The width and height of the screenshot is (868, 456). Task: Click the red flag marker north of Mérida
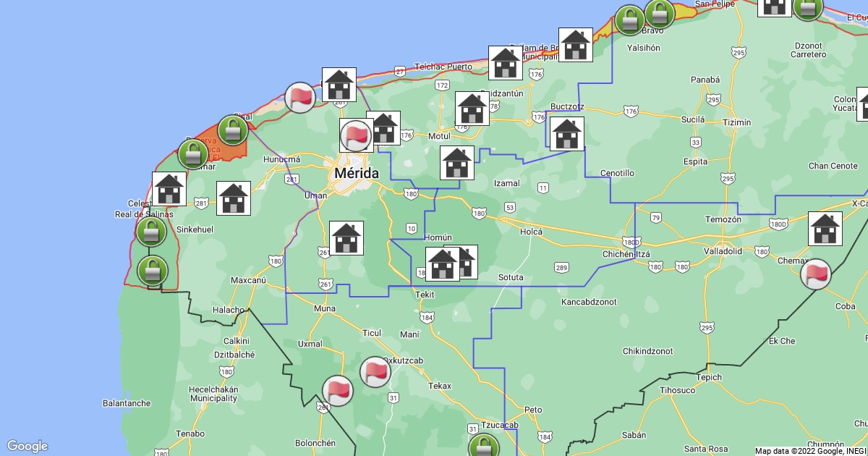point(356,135)
